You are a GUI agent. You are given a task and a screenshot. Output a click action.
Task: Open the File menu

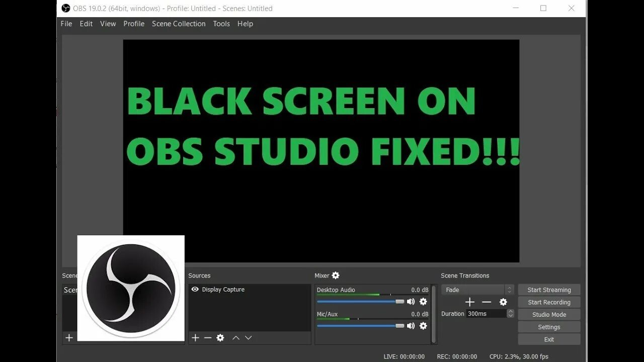[x=66, y=24]
